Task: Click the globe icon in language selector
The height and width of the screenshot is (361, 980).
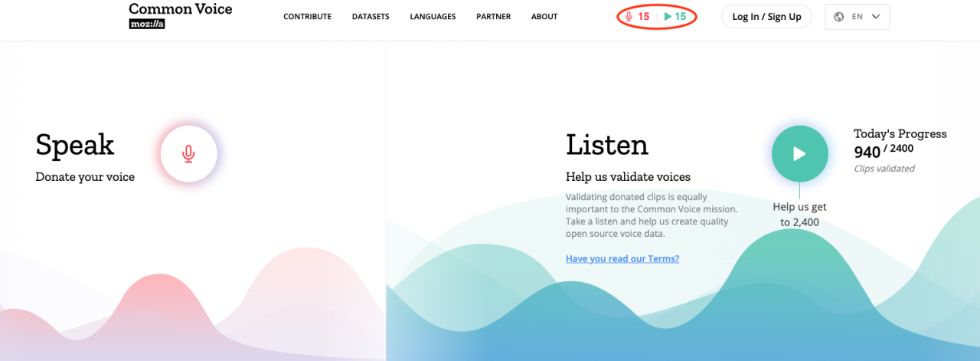Action: click(839, 17)
